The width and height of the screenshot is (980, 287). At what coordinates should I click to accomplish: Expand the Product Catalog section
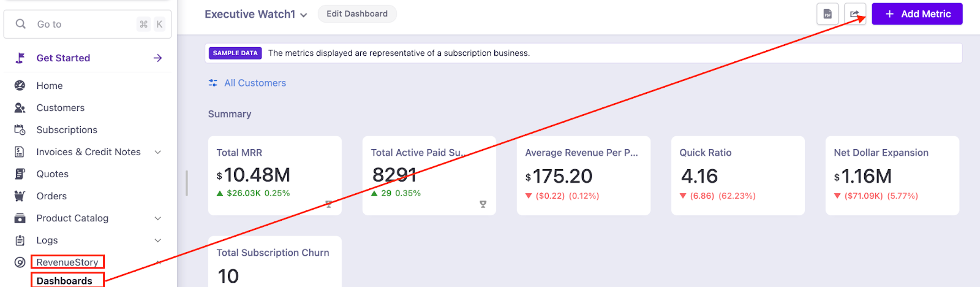[158, 218]
